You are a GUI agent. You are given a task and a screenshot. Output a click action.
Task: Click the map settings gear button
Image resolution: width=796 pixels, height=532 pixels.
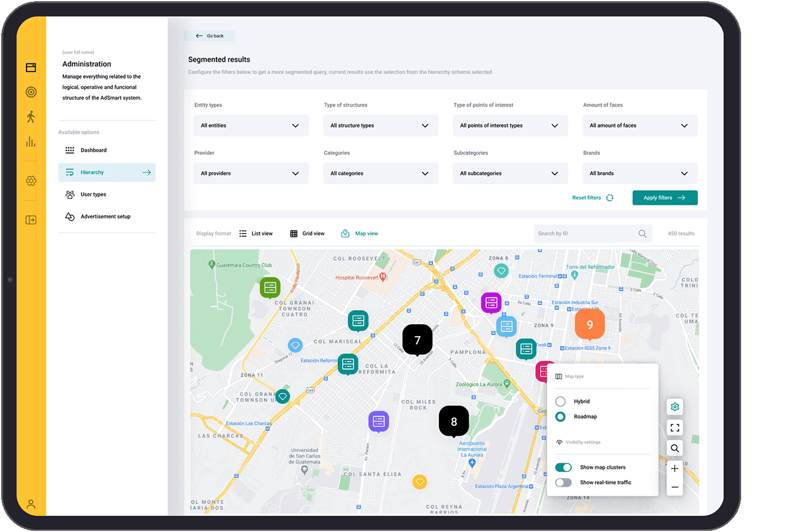pos(675,407)
